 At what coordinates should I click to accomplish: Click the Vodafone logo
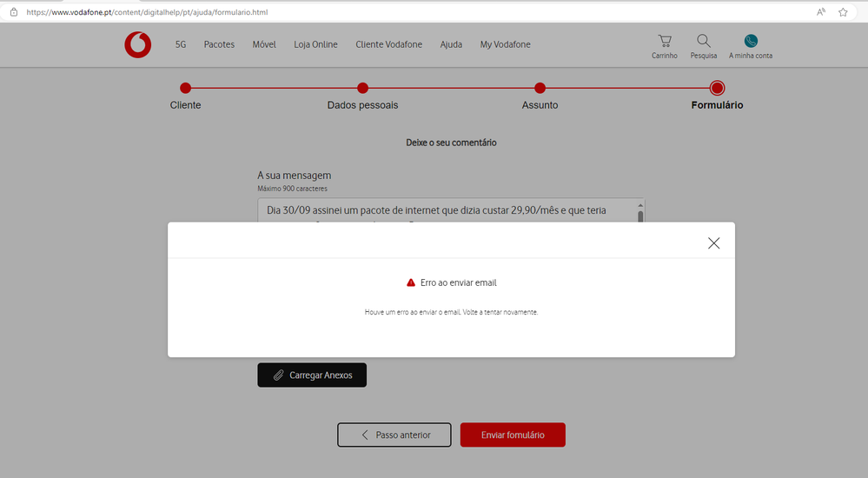[137, 44]
